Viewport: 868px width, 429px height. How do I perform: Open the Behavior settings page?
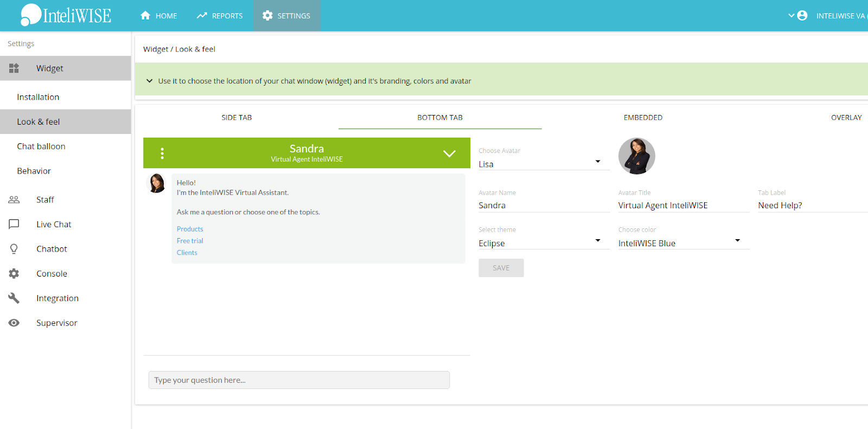click(66, 171)
